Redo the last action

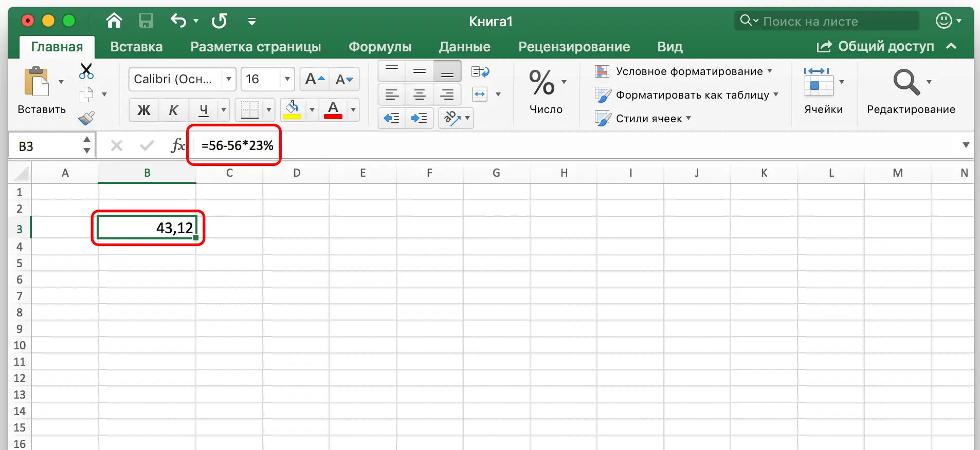pos(220,21)
